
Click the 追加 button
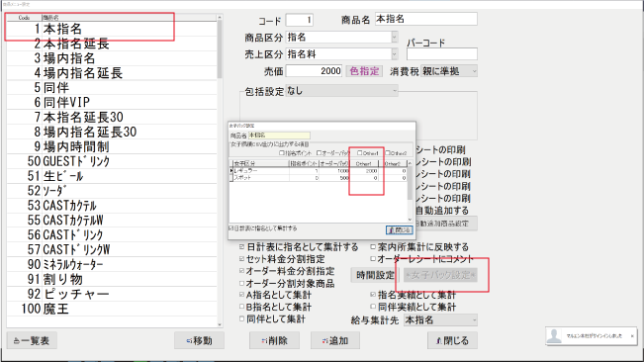pyautogui.click(x=335, y=340)
